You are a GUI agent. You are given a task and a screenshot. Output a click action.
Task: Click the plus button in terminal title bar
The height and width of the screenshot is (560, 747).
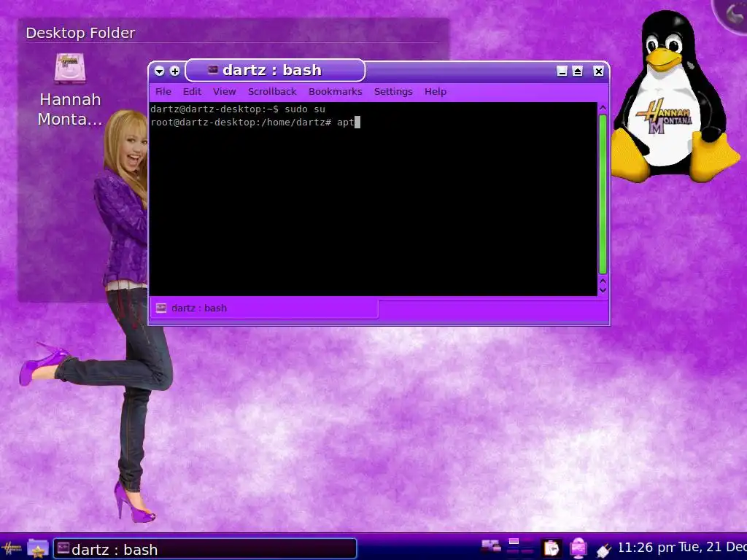175,71
